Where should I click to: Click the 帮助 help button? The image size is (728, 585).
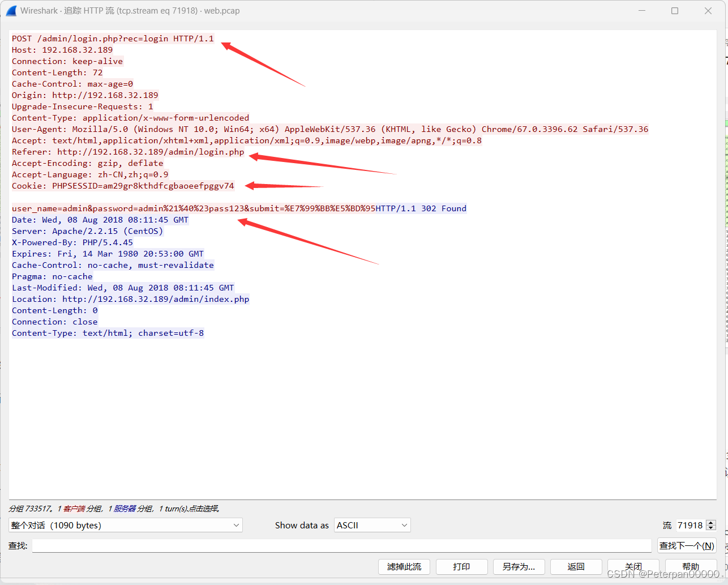pyautogui.click(x=691, y=566)
